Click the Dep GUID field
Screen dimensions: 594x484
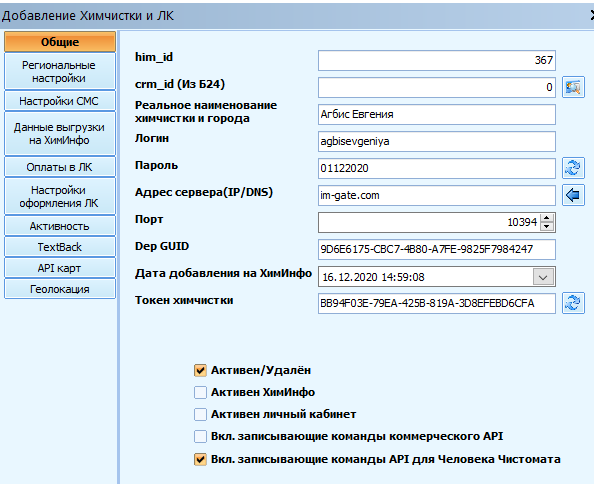pyautogui.click(x=437, y=249)
